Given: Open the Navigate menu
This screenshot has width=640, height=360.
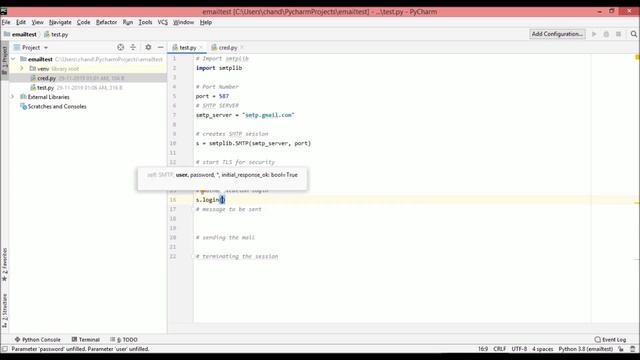Looking at the screenshot, I should [x=60, y=22].
